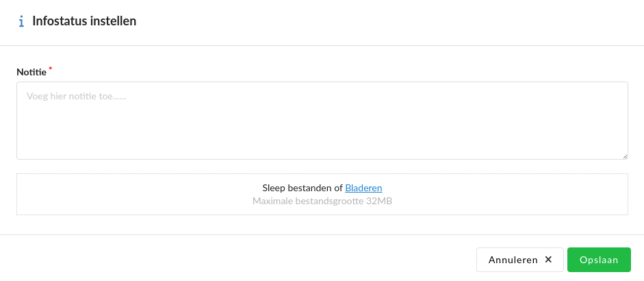This screenshot has width=644, height=281.
Task: Click the X icon inside Annuleren button
Action: [x=548, y=260]
